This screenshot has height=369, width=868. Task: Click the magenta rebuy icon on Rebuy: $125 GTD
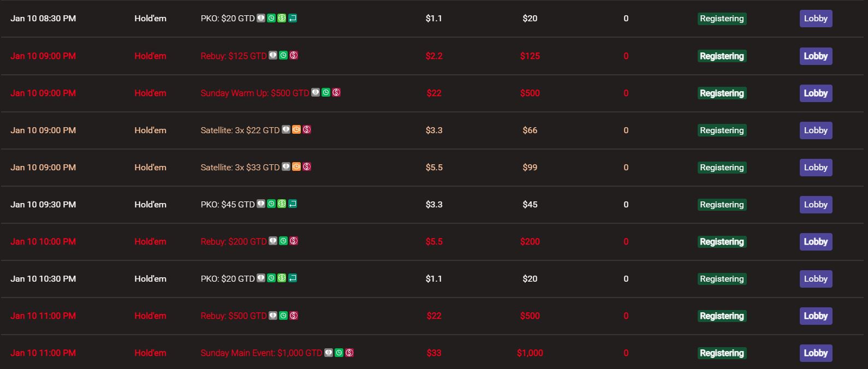coord(294,55)
